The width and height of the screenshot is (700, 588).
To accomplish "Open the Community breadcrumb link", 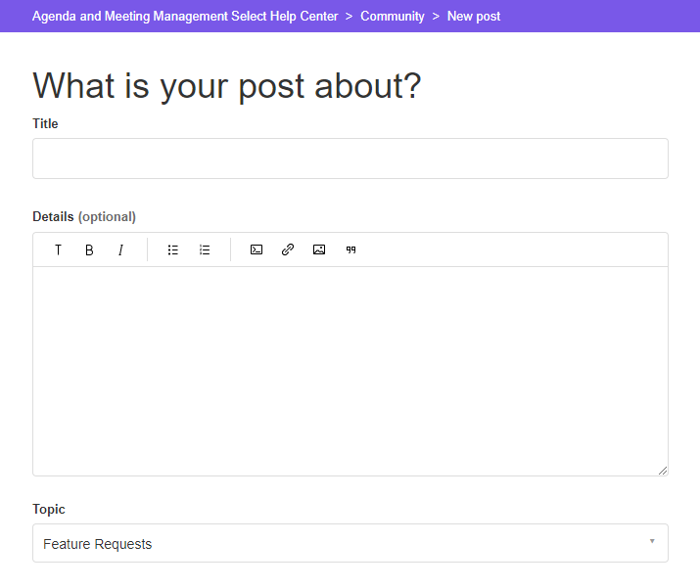I will coord(393,16).
